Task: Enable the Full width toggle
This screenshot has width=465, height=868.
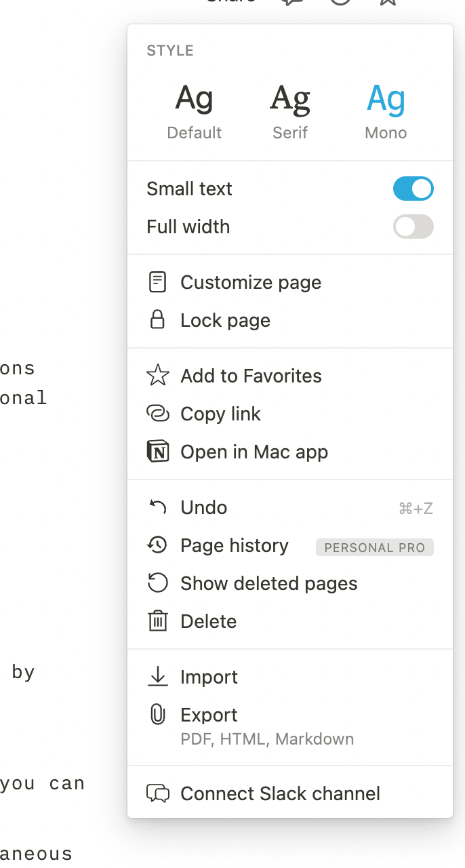Action: [413, 226]
